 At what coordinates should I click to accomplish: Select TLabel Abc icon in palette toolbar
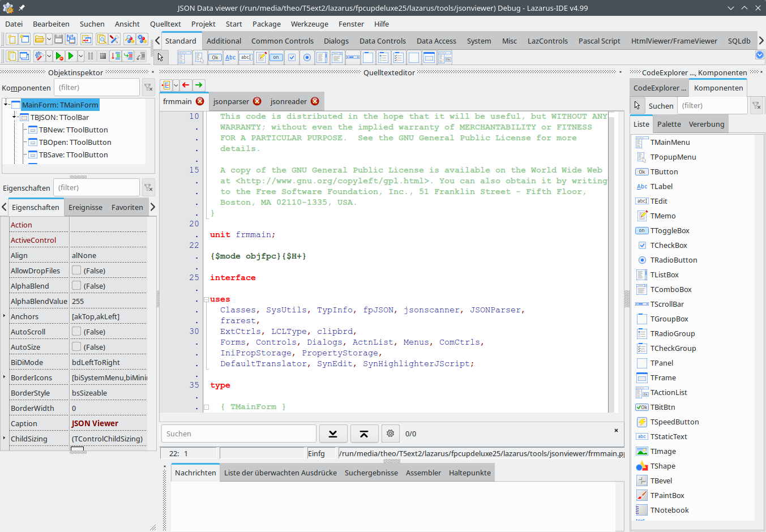(230, 57)
